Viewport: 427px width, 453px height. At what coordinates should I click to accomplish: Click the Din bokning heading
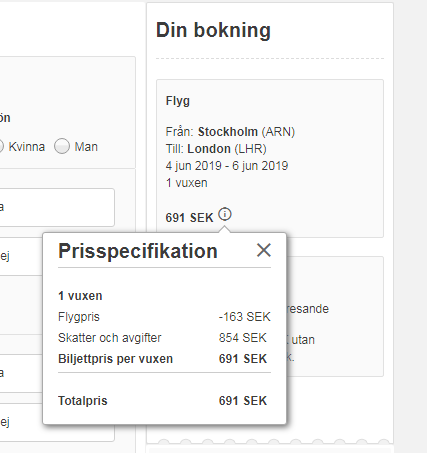[213, 30]
